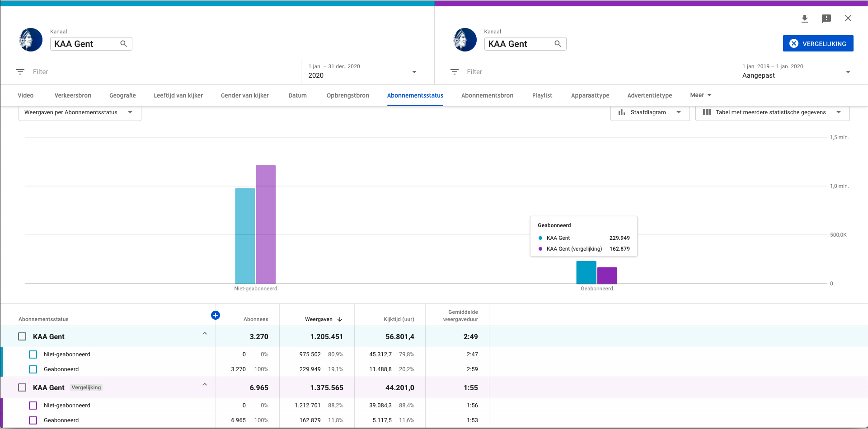Open the table statistics type dropdown
The width and height of the screenshot is (868, 429).
[772, 112]
